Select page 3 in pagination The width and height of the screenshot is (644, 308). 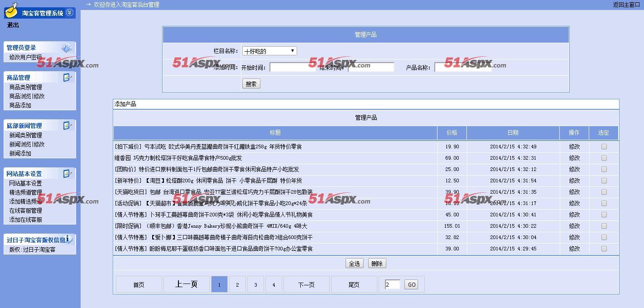pos(255,284)
